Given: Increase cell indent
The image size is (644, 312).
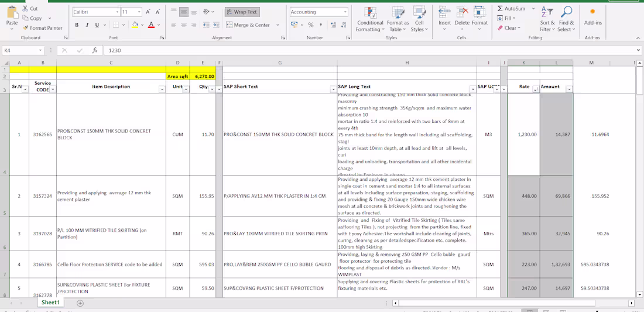Looking at the screenshot, I should pyautogui.click(x=216, y=25).
